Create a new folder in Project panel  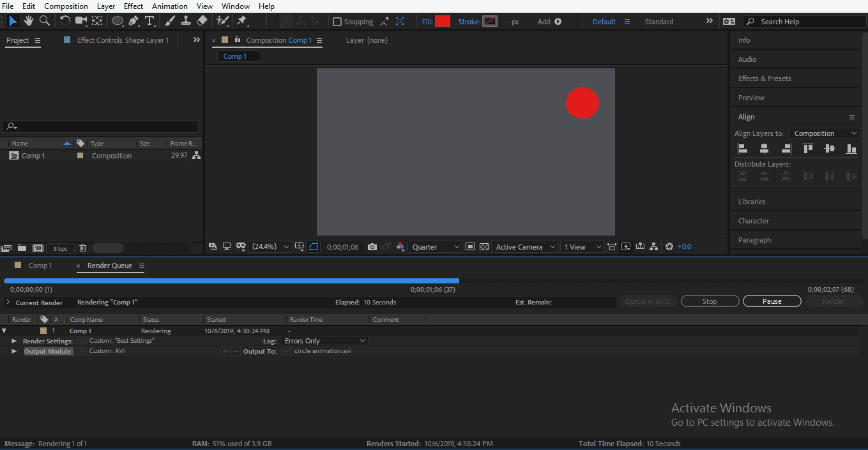point(22,248)
